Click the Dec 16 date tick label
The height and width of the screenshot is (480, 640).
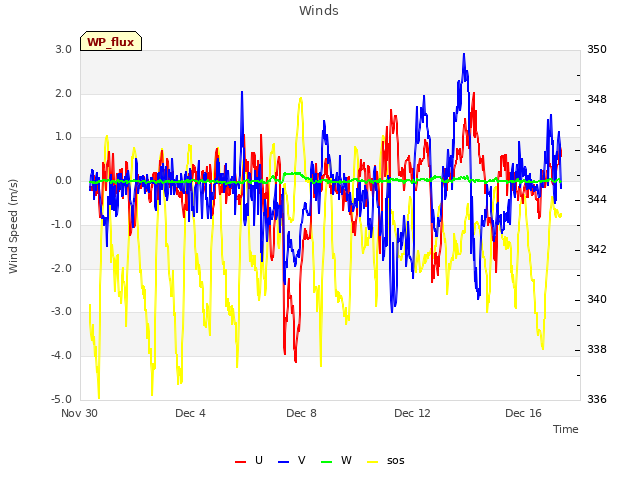(523, 413)
